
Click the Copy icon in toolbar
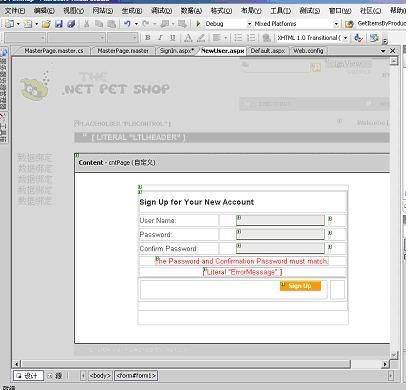click(x=99, y=24)
